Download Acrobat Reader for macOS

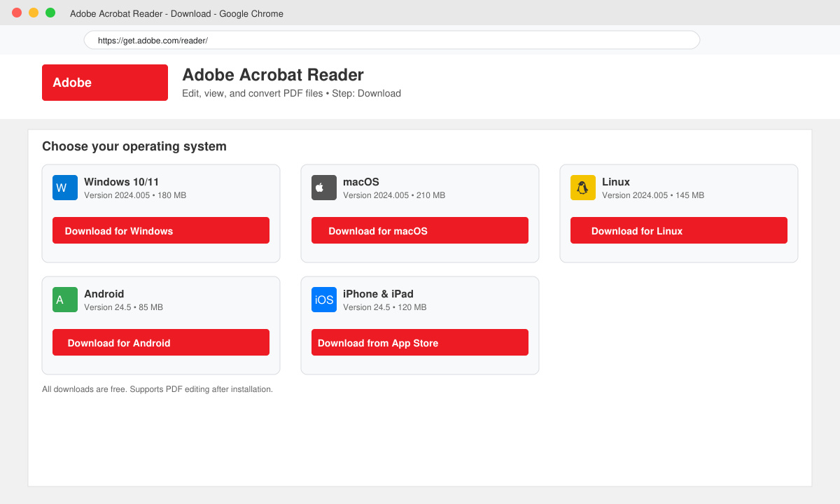[x=420, y=230]
